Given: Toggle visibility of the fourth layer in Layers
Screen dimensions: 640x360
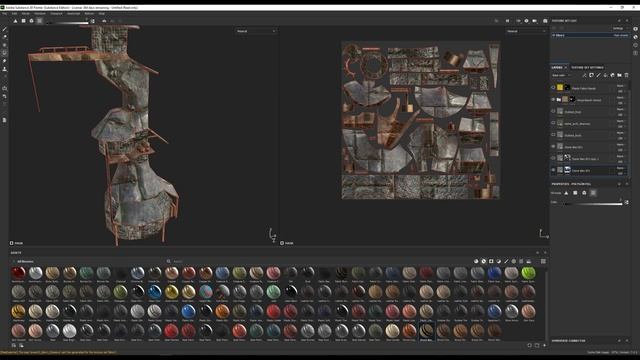Looking at the screenshot, I should pyautogui.click(x=553, y=123).
